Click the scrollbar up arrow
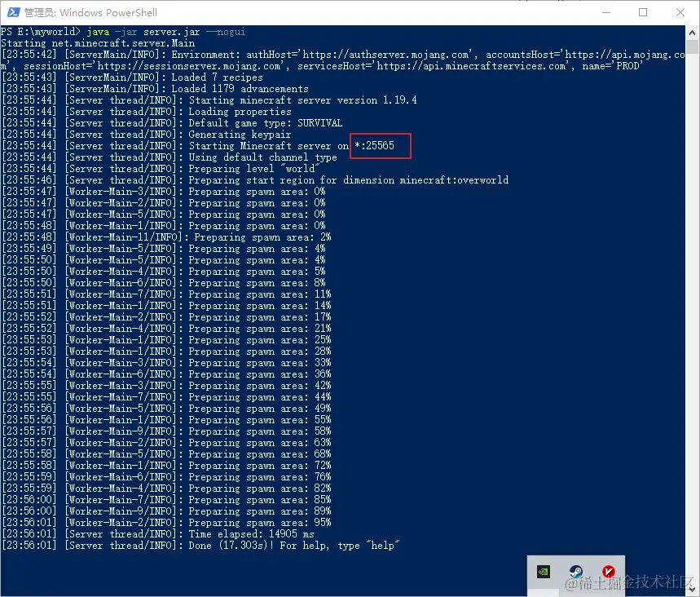This screenshot has width=700, height=597. 692,33
